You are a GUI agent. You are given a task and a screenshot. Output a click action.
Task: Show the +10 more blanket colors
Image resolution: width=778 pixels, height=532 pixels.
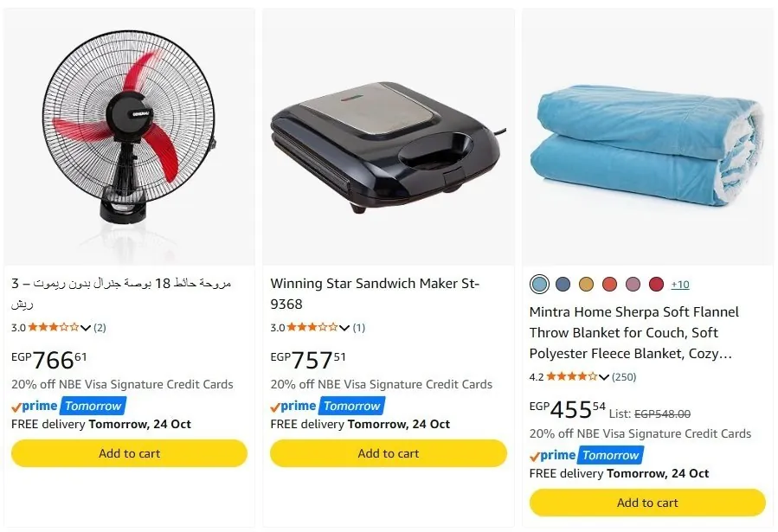point(680,285)
